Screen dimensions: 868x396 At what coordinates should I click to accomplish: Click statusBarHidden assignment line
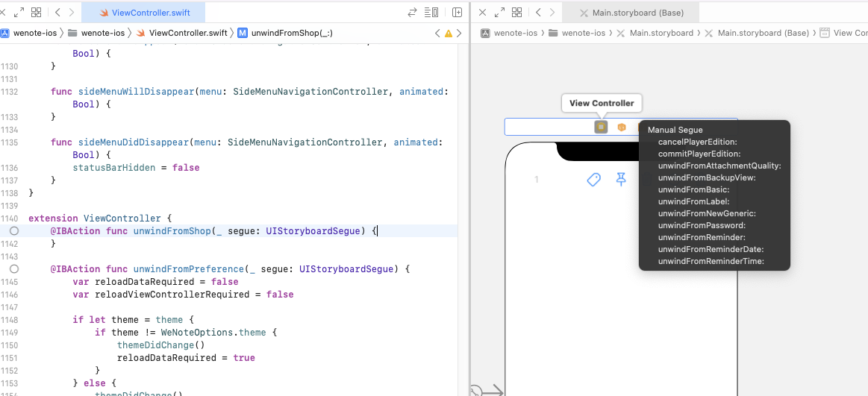click(136, 167)
